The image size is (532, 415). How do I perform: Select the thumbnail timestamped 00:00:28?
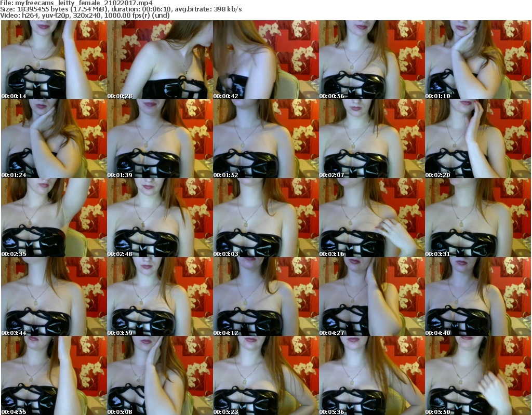pos(160,60)
